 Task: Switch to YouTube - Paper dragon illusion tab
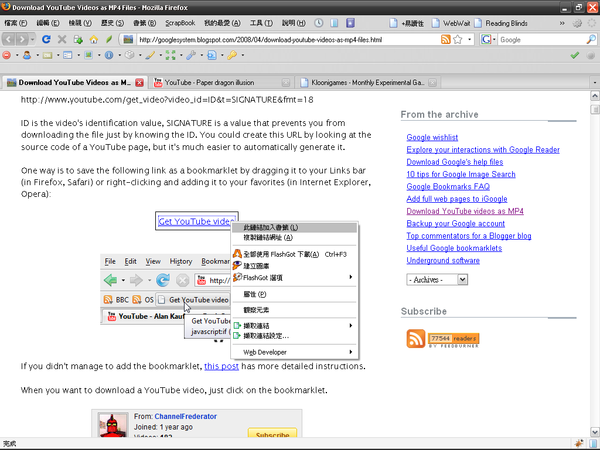click(x=221, y=82)
